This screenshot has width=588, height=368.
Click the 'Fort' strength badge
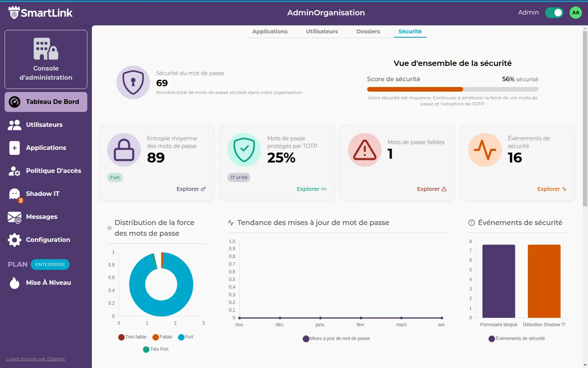tap(115, 177)
